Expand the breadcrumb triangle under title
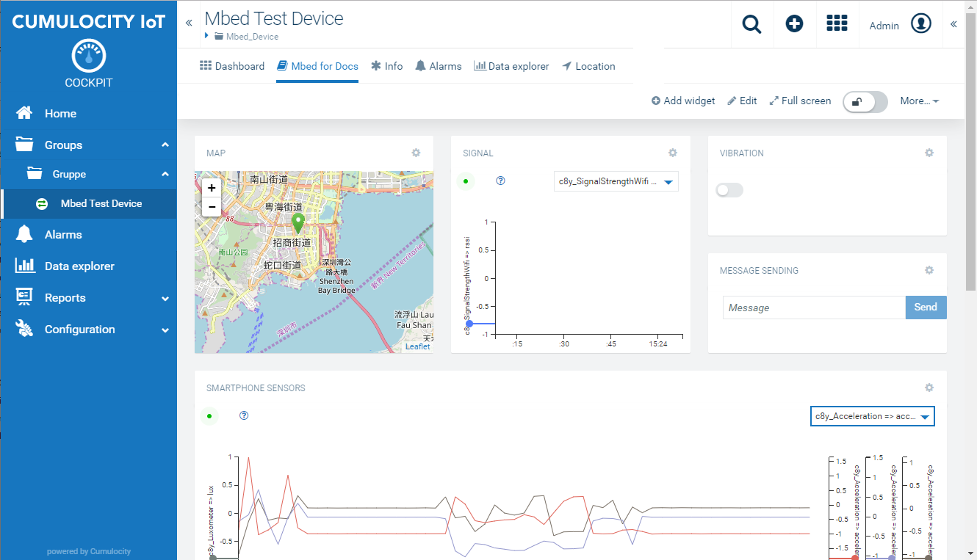This screenshot has height=560, width=977. click(207, 35)
